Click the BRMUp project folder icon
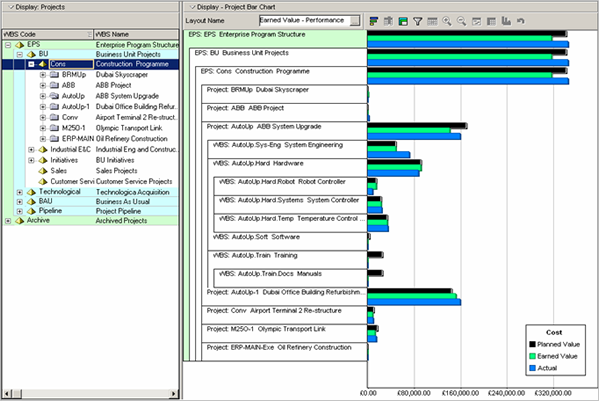 pyautogui.click(x=55, y=75)
